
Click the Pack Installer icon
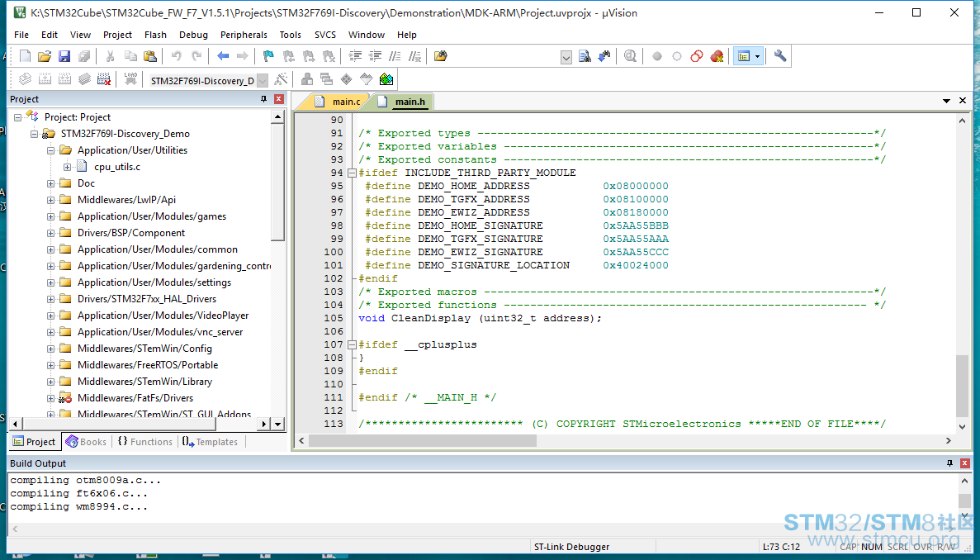point(386,79)
